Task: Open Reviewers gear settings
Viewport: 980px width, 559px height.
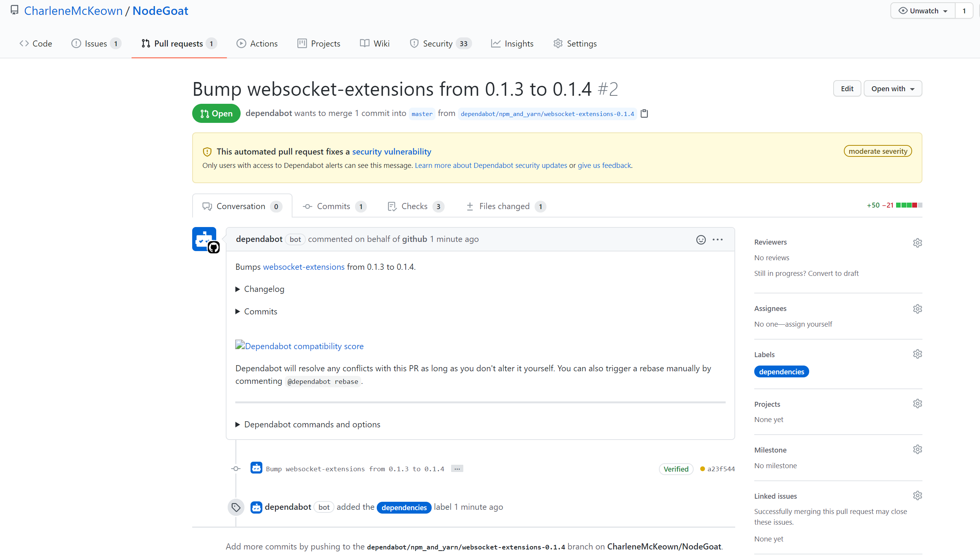Action: (x=917, y=243)
